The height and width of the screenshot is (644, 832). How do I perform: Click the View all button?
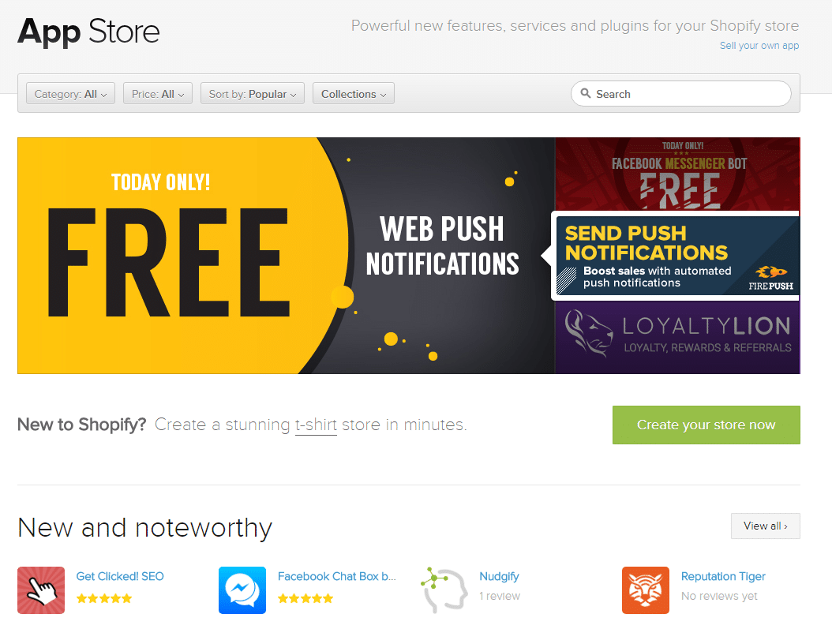tap(765, 526)
